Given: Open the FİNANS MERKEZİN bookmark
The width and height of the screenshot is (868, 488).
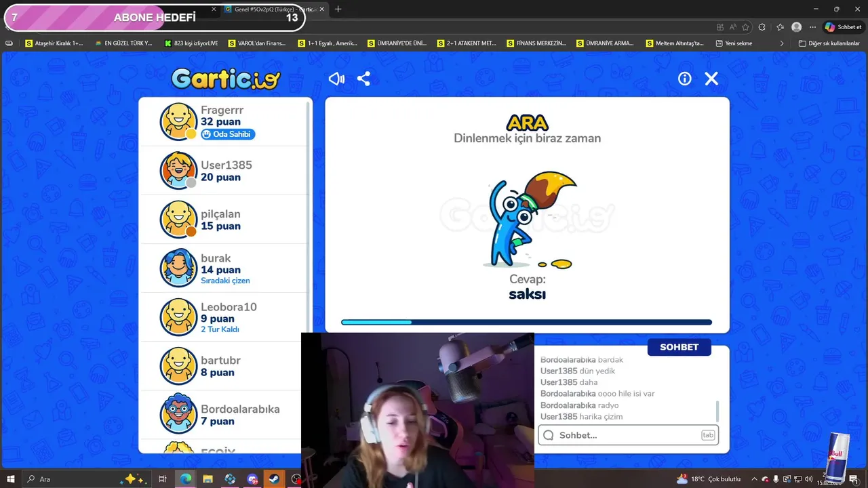Looking at the screenshot, I should click(536, 43).
